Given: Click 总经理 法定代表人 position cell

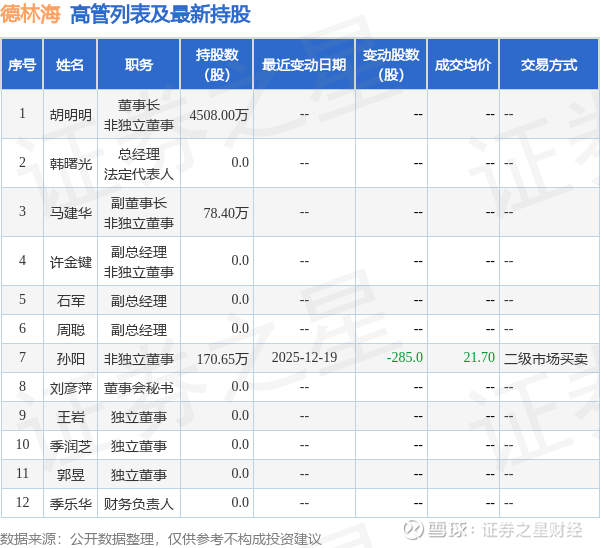Looking at the screenshot, I should (139, 164).
